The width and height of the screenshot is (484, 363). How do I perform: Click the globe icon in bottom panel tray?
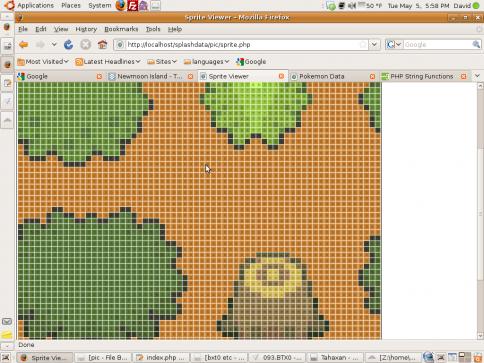pos(429,357)
